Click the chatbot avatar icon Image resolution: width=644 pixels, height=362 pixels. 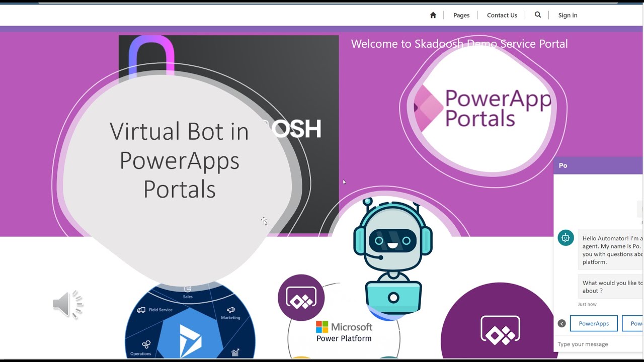[x=566, y=237]
